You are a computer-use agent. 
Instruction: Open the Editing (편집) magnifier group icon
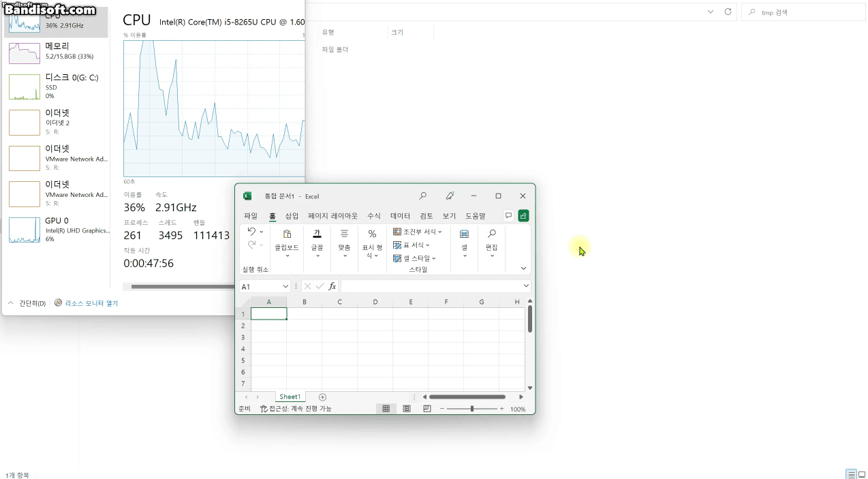492,234
